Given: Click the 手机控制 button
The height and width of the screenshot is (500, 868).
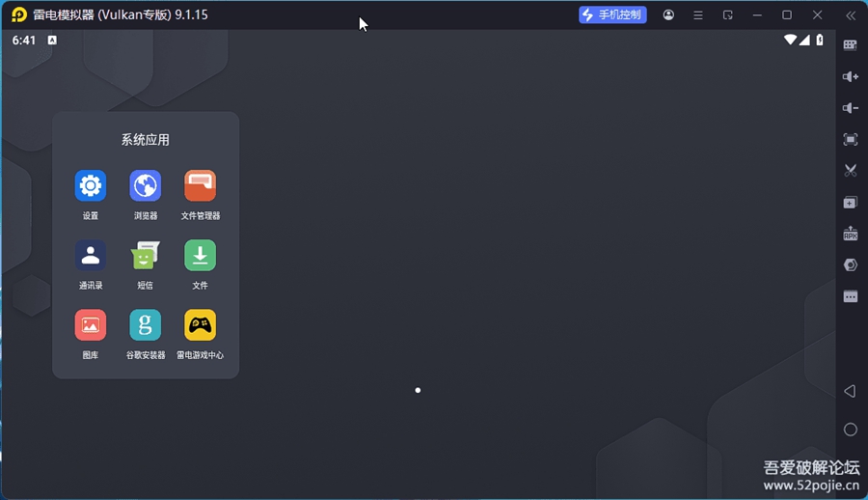Looking at the screenshot, I should pyautogui.click(x=612, y=15).
